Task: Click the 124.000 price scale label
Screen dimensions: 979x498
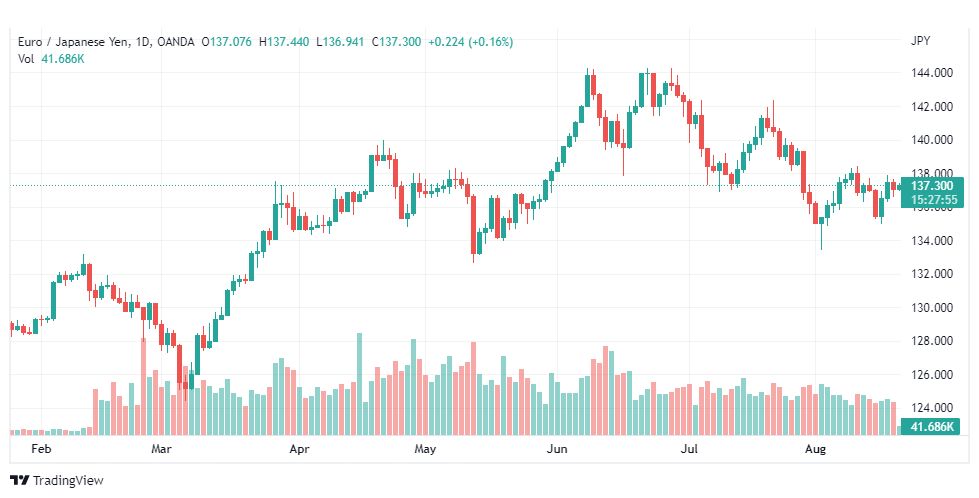Action: [x=932, y=408]
